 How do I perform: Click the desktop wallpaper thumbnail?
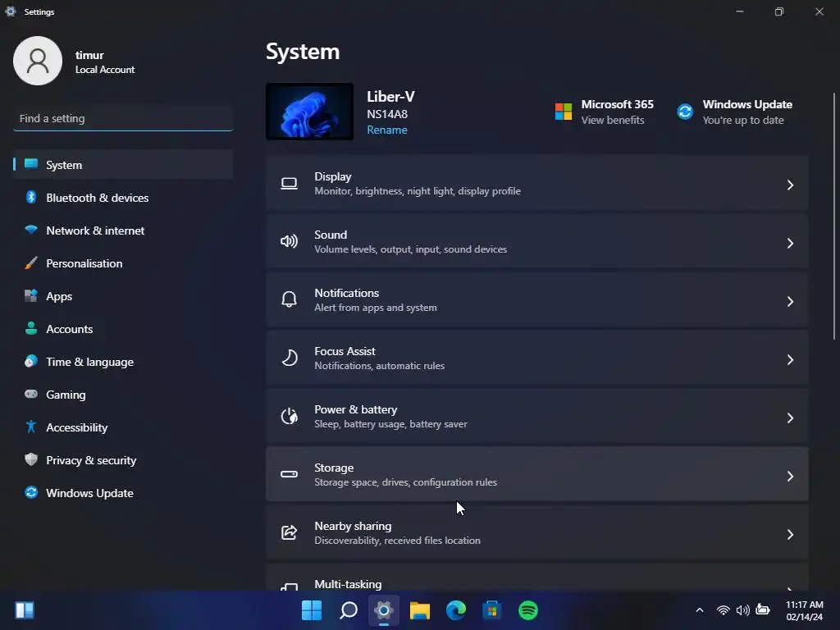click(309, 112)
